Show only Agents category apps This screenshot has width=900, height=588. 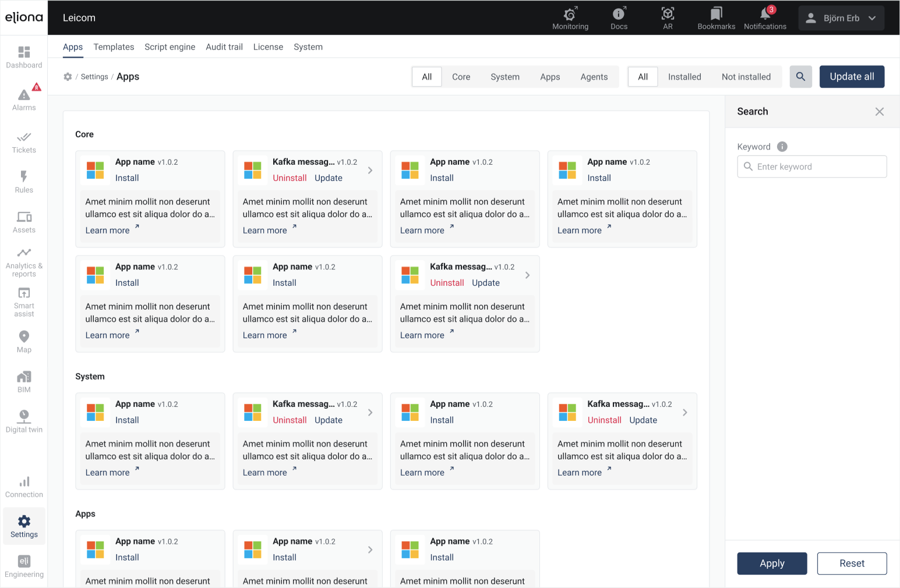pos(594,77)
